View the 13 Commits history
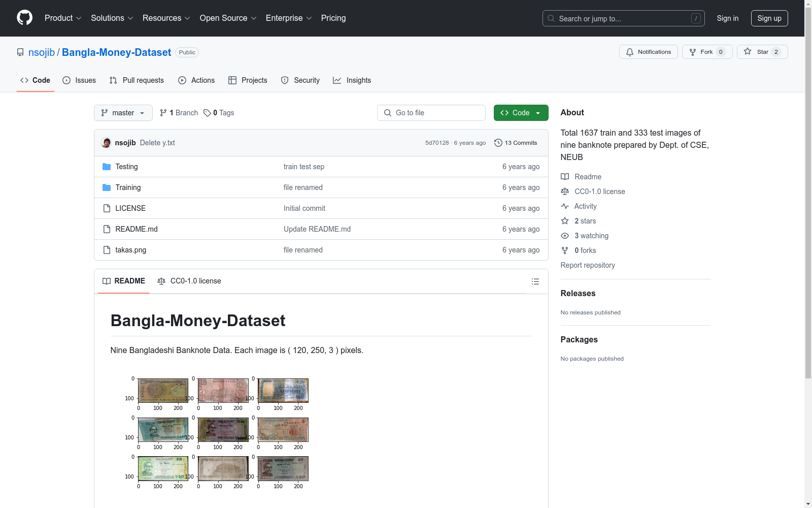 pos(516,143)
